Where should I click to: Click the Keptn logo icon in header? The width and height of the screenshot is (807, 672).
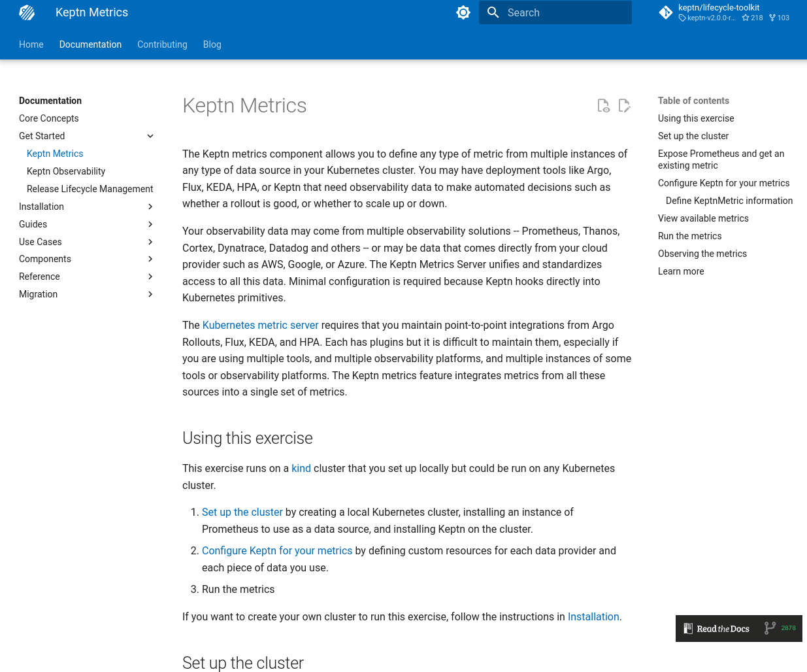(x=27, y=12)
